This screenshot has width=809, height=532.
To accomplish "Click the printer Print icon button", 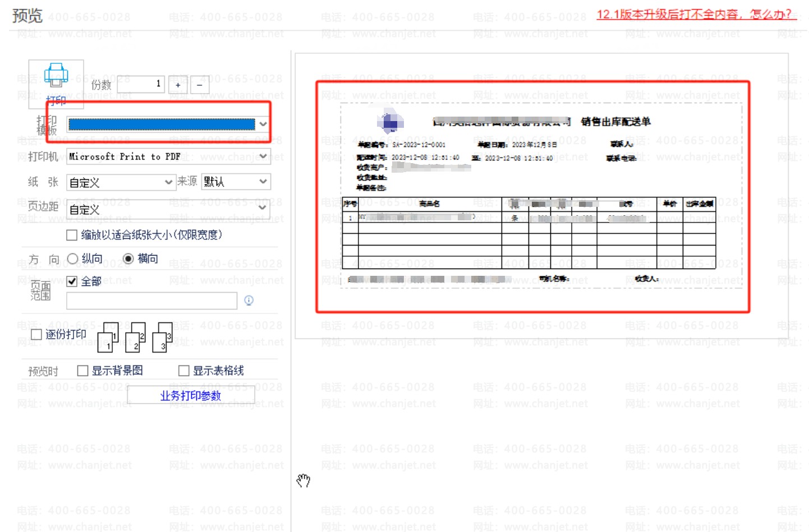I will (x=56, y=84).
